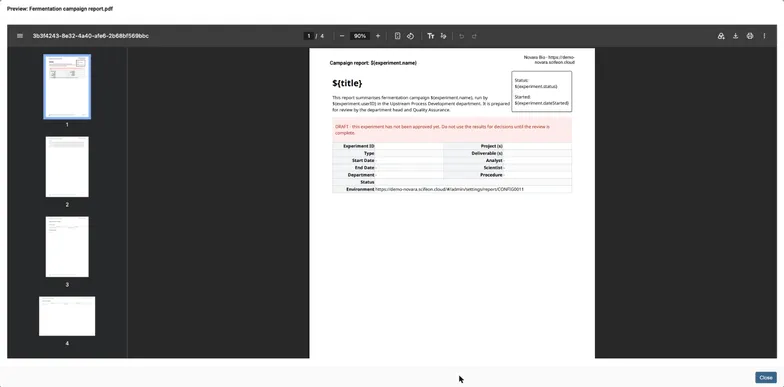Print the PDF document
The width and height of the screenshot is (784, 387).
750,36
